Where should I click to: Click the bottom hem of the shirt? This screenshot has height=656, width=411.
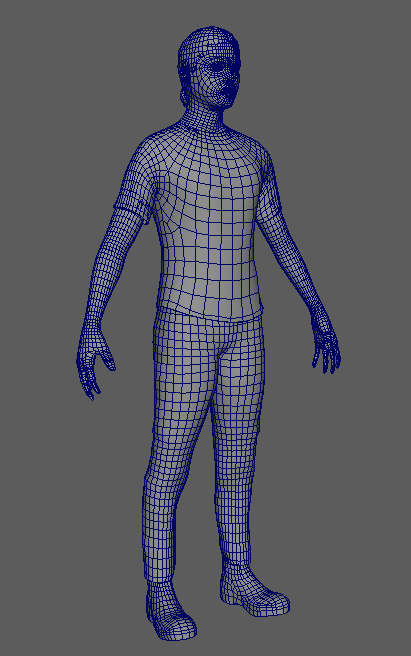tap(209, 313)
